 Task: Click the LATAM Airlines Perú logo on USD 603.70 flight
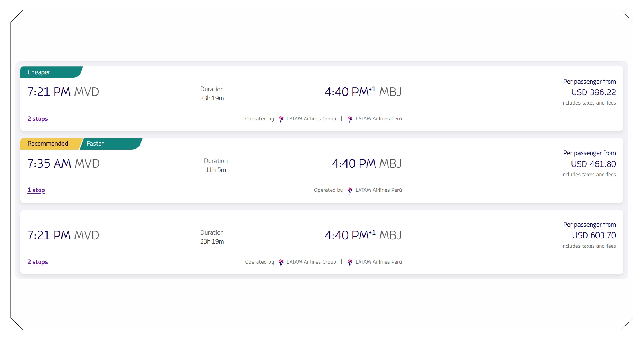(350, 262)
